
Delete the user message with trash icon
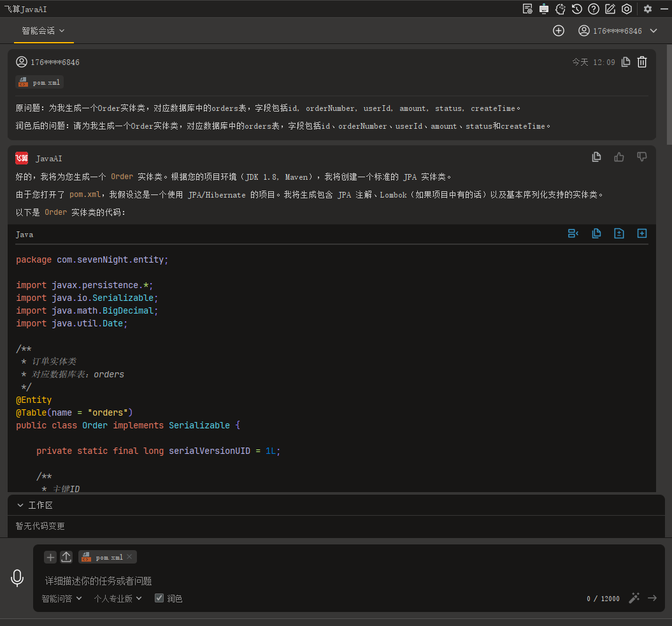tap(642, 62)
